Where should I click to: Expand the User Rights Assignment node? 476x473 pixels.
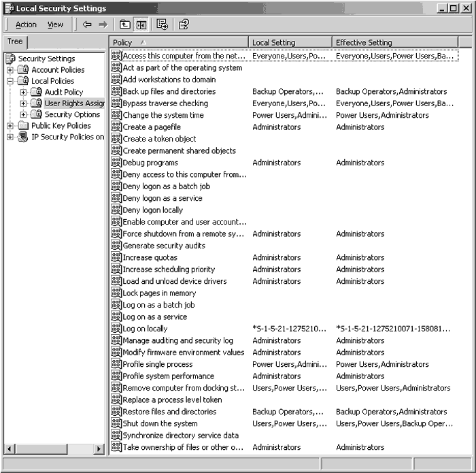[23, 103]
